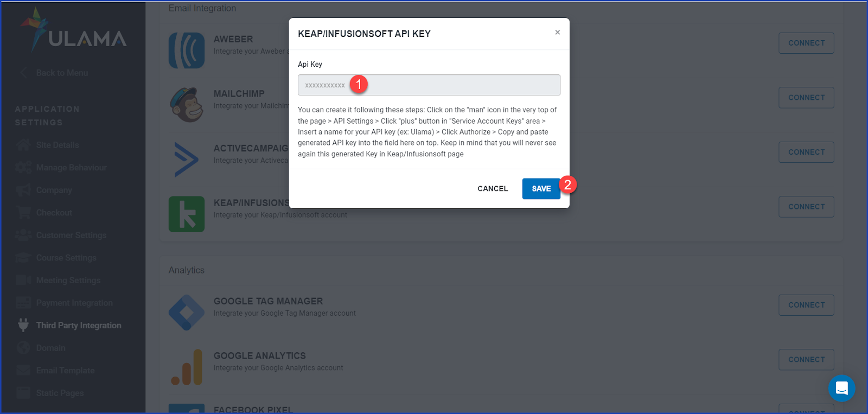Click the KEAP/INFUSIONSOFT API KEY dialog title
This screenshot has width=868, height=414.
pyautogui.click(x=364, y=34)
